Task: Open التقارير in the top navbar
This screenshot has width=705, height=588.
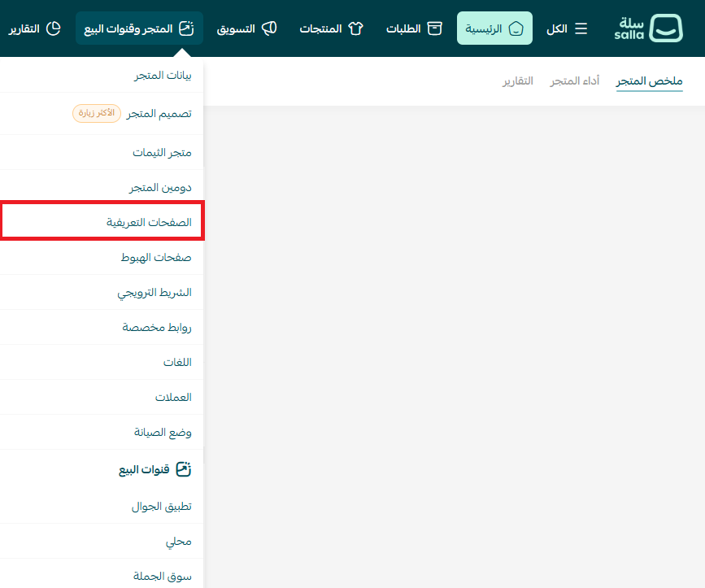Action: [x=35, y=28]
